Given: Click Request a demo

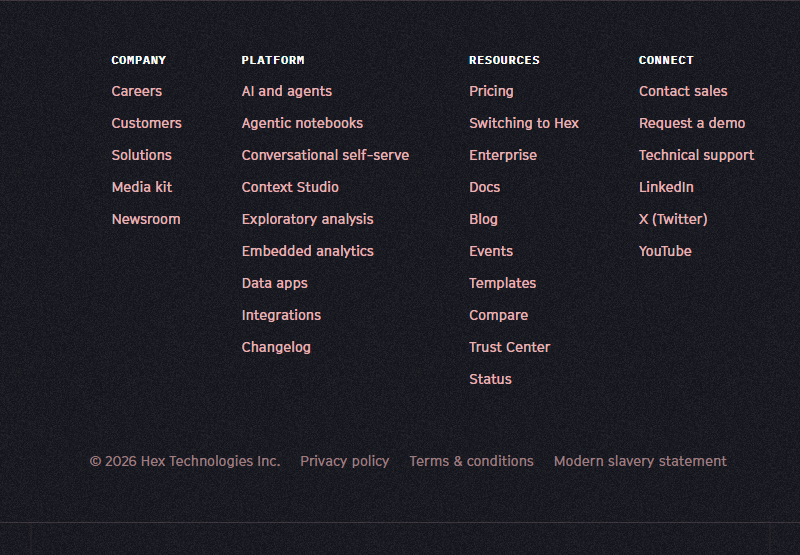Looking at the screenshot, I should point(692,123).
